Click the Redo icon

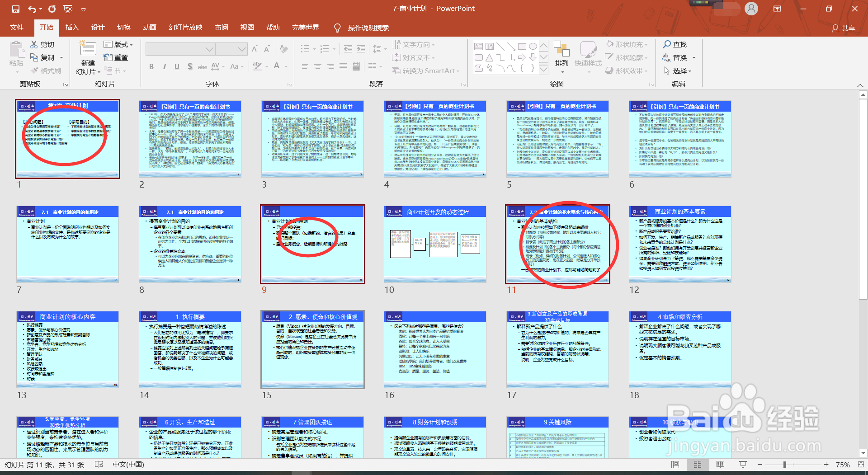[52, 9]
